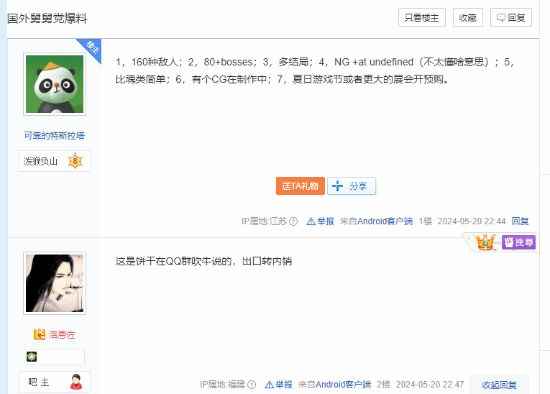Click the help icon next to IP属地:福建
550x394 pixels.
click(251, 385)
